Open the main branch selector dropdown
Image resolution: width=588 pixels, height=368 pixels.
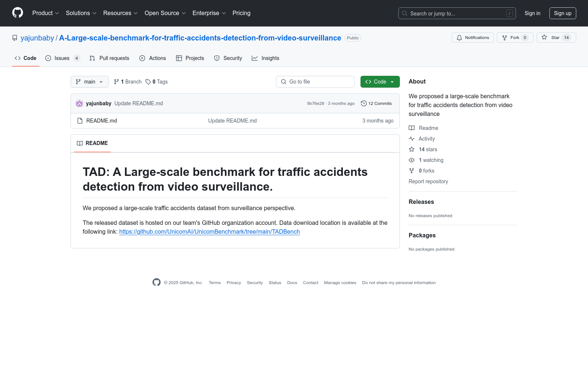click(x=90, y=82)
